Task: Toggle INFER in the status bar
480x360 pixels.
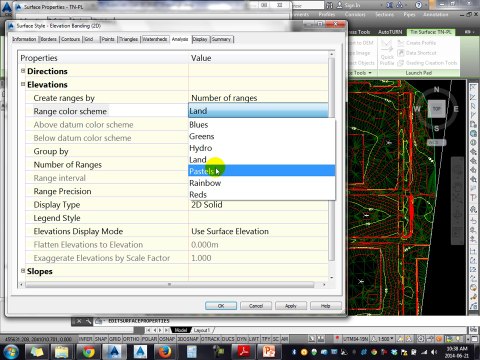Action: [85, 339]
